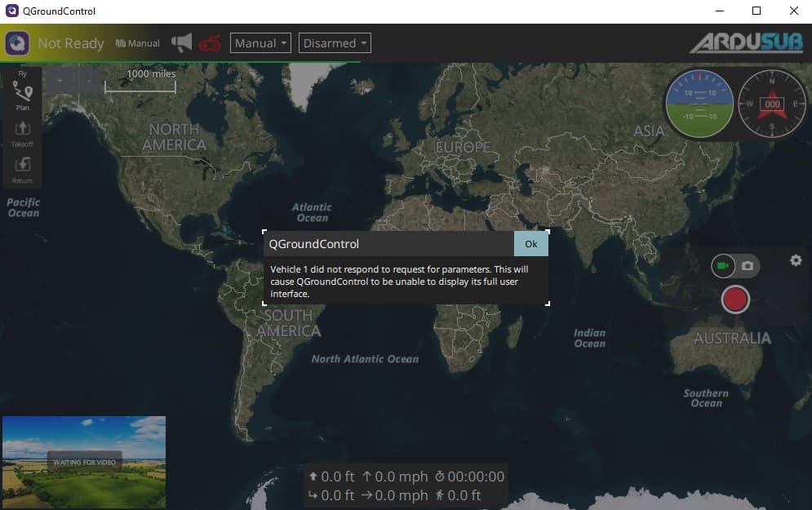Zoom out the map with minus button
Screen dimensions: 812x510
pos(89,81)
